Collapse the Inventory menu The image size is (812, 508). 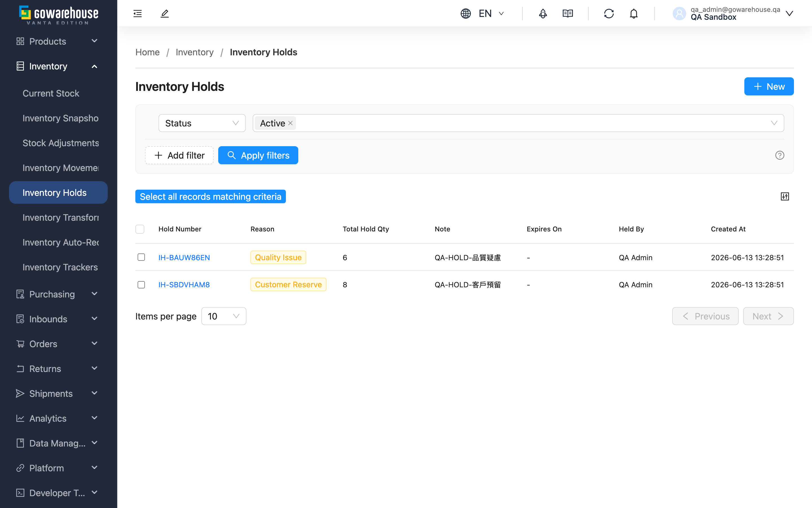[58, 66]
